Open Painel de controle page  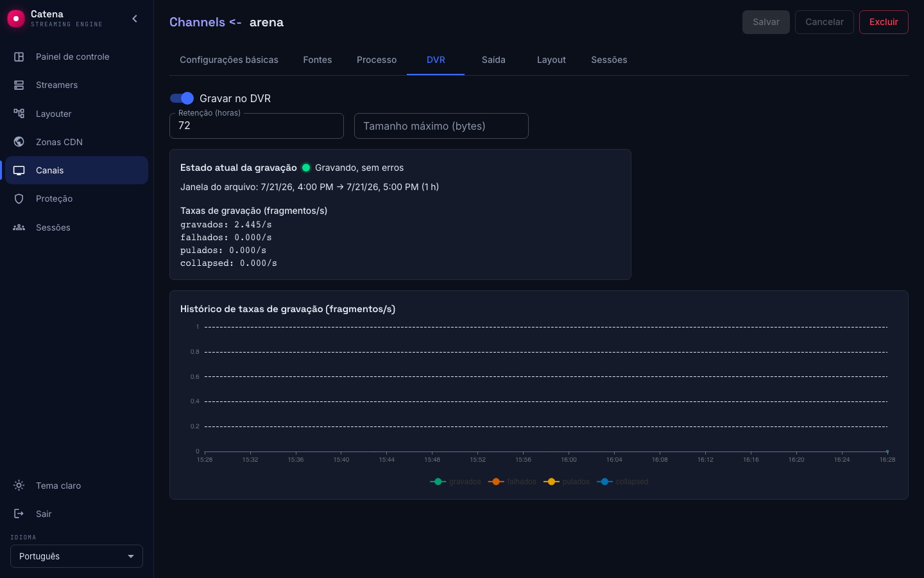point(76,57)
